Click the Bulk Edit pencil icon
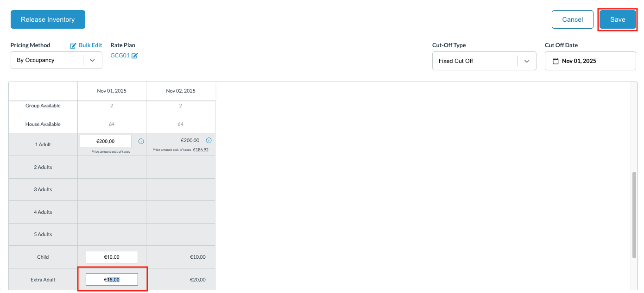The height and width of the screenshot is (293, 644). click(x=73, y=45)
